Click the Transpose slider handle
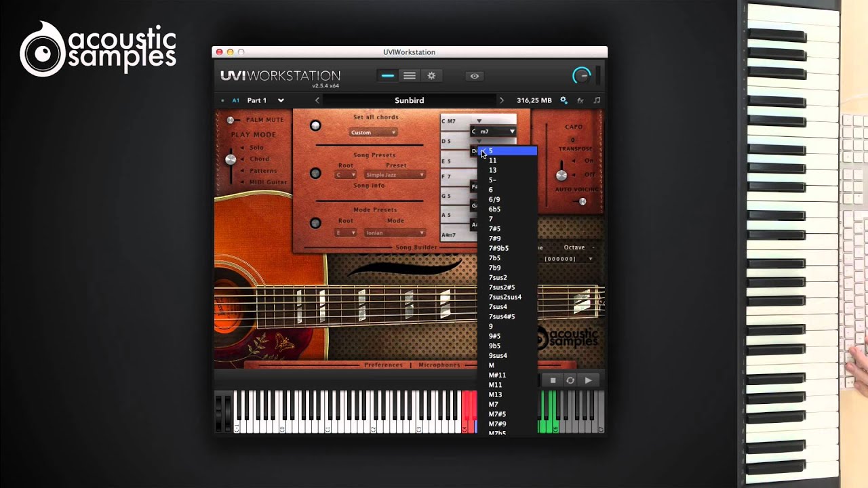The width and height of the screenshot is (868, 488). 561,176
